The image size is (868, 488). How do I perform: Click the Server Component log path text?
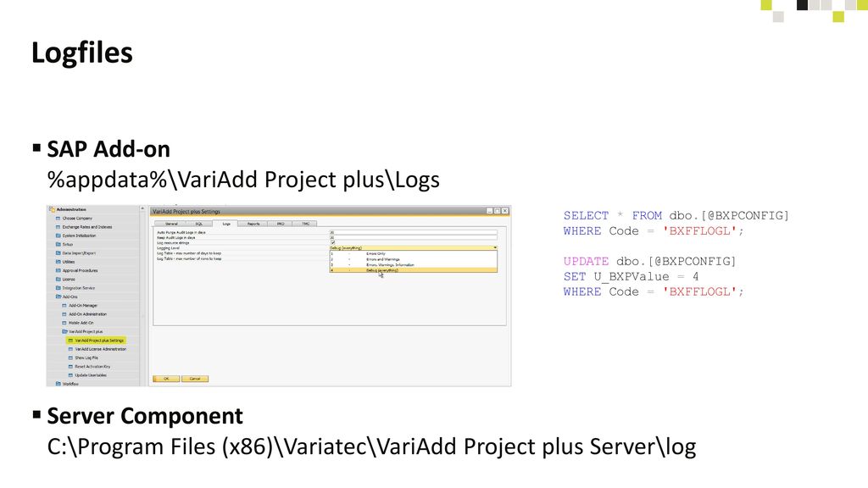point(371,446)
